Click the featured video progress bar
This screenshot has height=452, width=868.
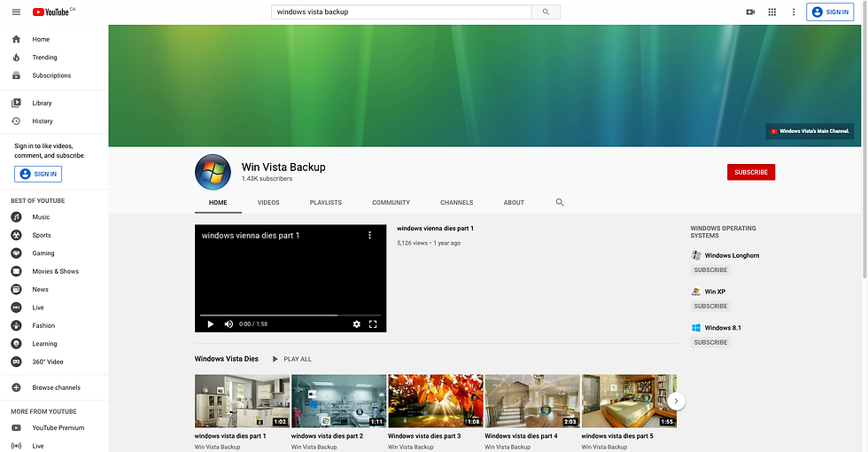pyautogui.click(x=291, y=316)
